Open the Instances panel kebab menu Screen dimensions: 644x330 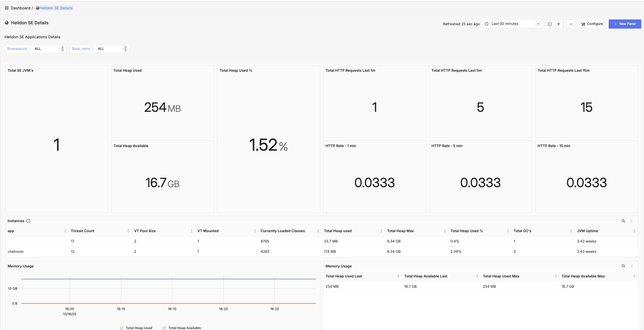[632, 221]
